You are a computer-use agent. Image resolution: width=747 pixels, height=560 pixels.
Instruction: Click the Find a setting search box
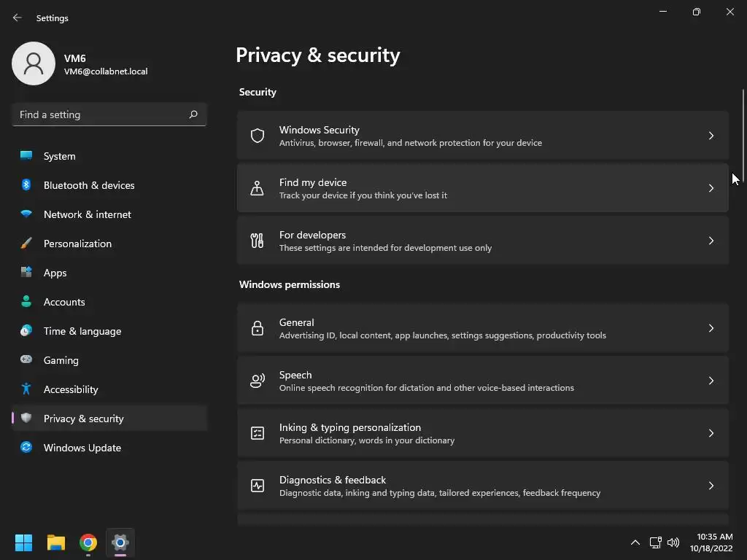point(101,114)
